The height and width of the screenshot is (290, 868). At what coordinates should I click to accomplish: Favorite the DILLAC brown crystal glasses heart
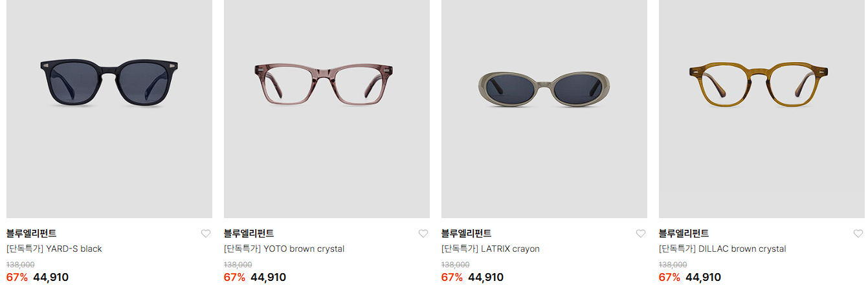858,234
